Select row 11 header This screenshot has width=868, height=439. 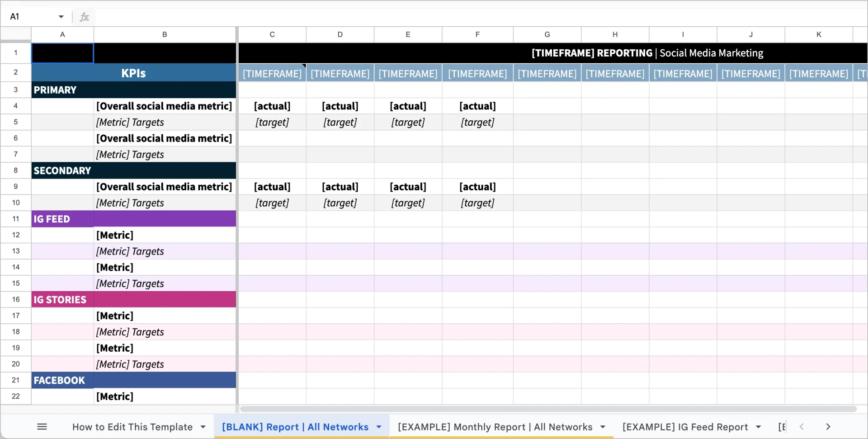point(16,219)
